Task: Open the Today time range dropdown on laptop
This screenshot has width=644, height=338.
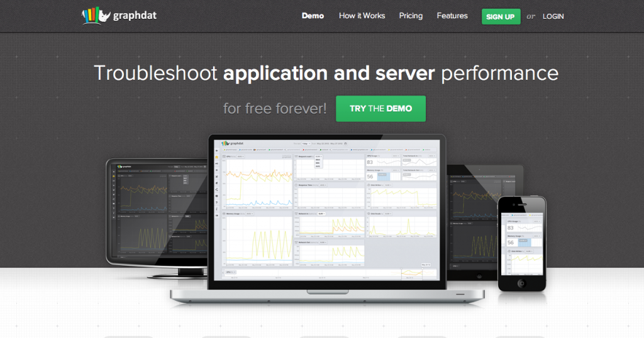Action: click(305, 143)
